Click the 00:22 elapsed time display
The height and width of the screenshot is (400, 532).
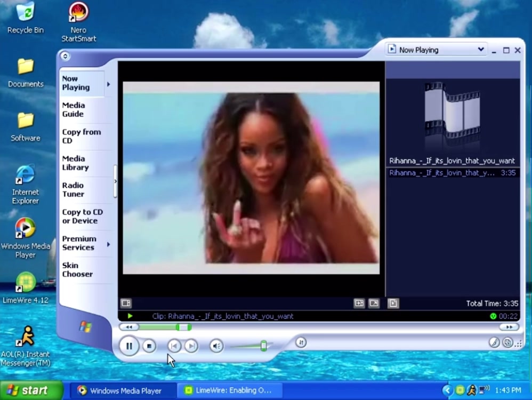click(x=508, y=316)
